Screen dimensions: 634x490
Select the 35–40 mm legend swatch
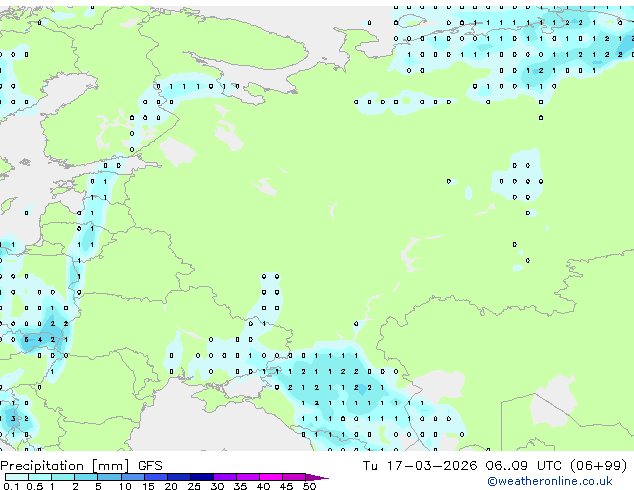(x=247, y=477)
